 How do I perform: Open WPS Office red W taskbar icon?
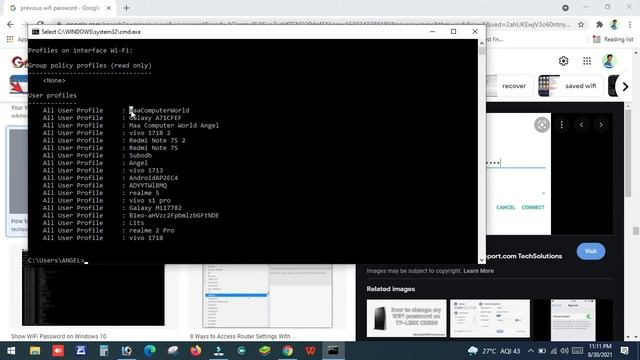[311, 351]
